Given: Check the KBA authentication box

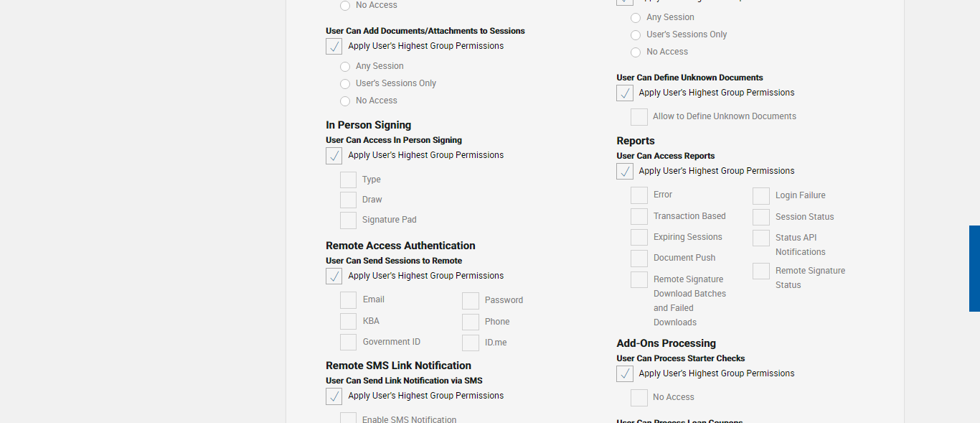Looking at the screenshot, I should pyautogui.click(x=348, y=321).
